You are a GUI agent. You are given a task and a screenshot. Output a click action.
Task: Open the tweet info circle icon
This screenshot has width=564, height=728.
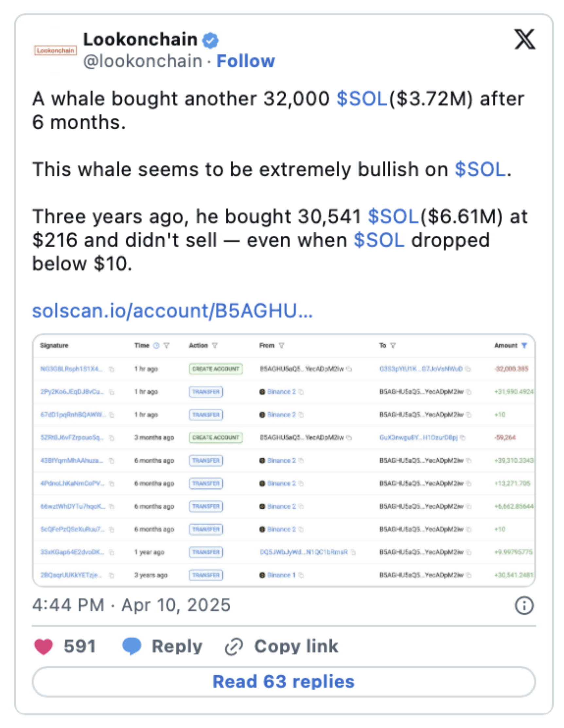pyautogui.click(x=524, y=605)
